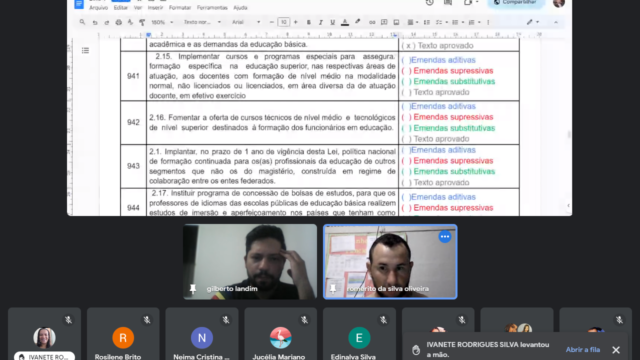Screen dimensions: 640x360
Task: Unpin romerito da silva oliveira tile
Action: (x=333, y=289)
